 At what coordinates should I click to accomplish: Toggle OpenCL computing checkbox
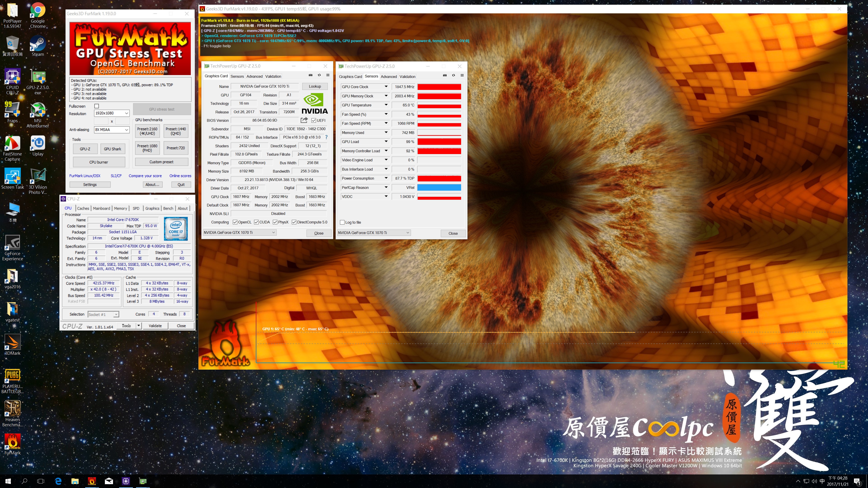click(x=235, y=222)
